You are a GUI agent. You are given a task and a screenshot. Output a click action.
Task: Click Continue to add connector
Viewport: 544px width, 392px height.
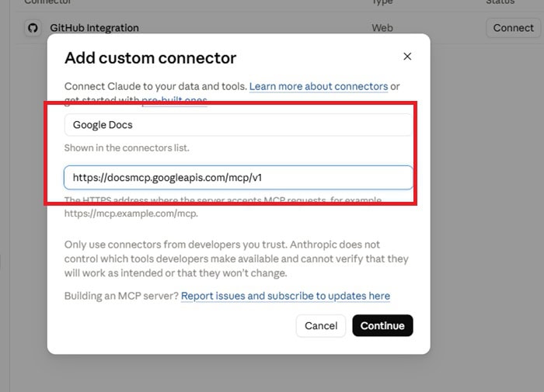point(382,326)
